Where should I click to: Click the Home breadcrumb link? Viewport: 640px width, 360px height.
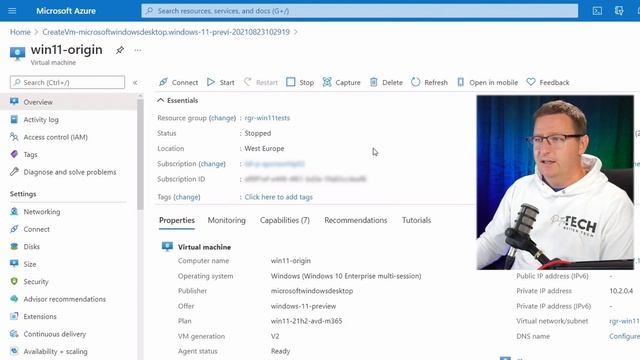[20, 32]
